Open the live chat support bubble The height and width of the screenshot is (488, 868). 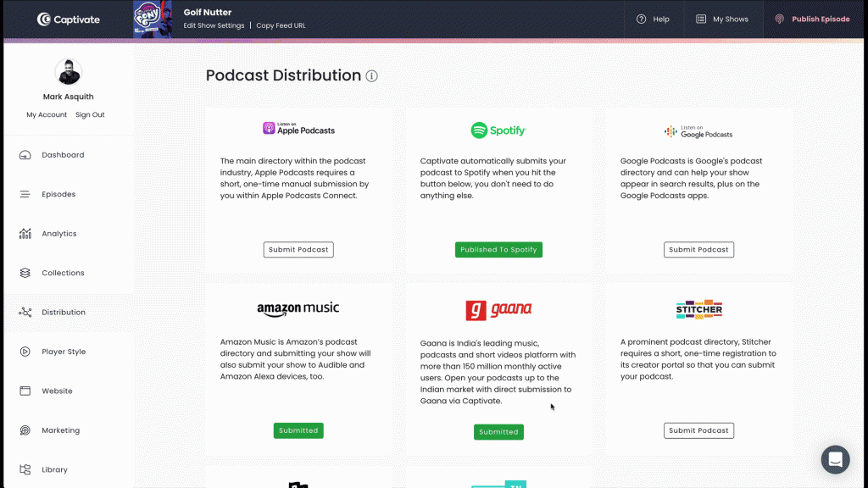[835, 459]
